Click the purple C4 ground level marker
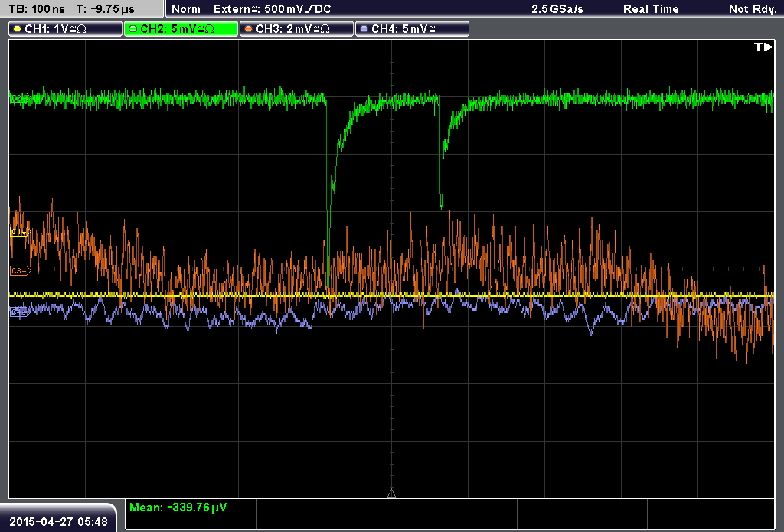Image resolution: width=784 pixels, height=532 pixels. coord(20,312)
